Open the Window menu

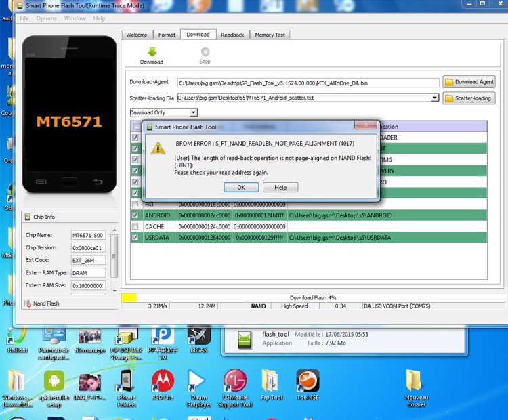coord(75,18)
